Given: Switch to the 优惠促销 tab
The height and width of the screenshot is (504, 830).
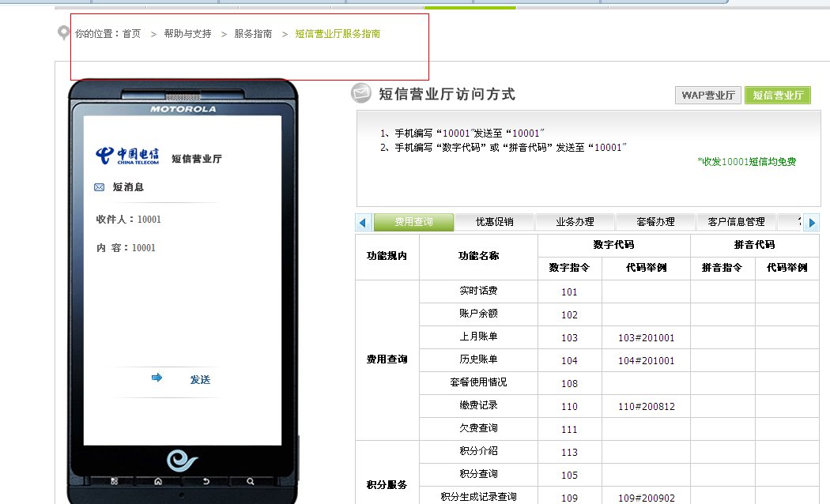Looking at the screenshot, I should (x=495, y=222).
